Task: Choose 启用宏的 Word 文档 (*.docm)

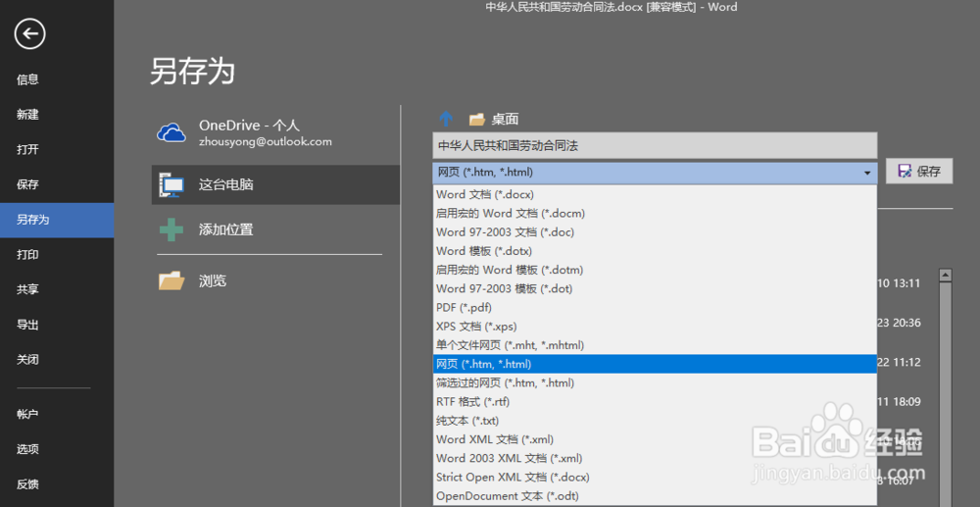Action: [x=655, y=213]
